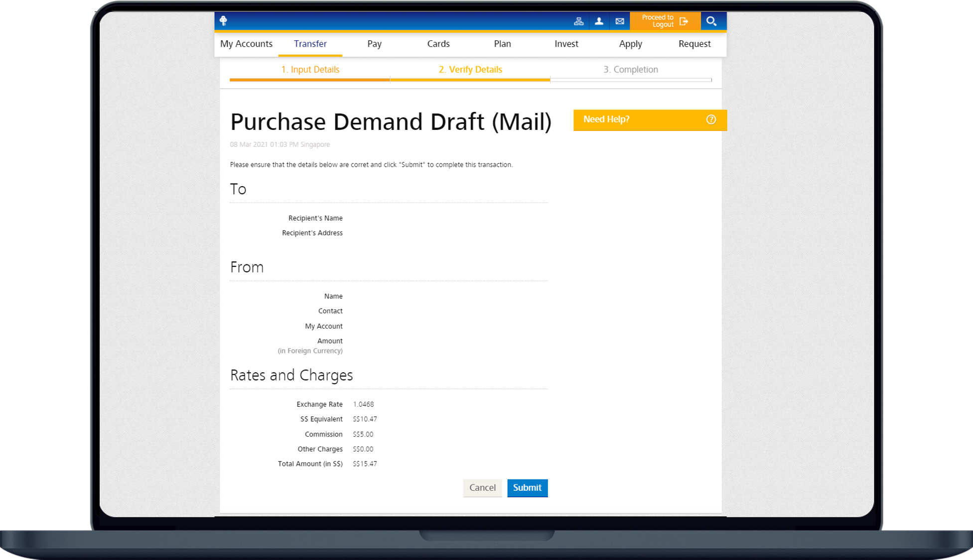Open the Cards menu
Image resolution: width=973 pixels, height=560 pixels.
click(x=438, y=44)
